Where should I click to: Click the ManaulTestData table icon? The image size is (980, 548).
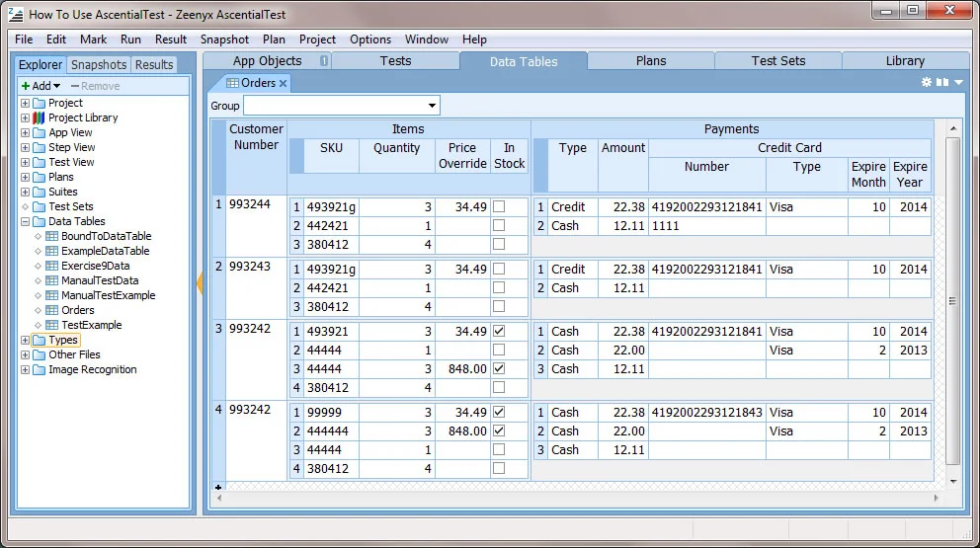click(x=52, y=280)
